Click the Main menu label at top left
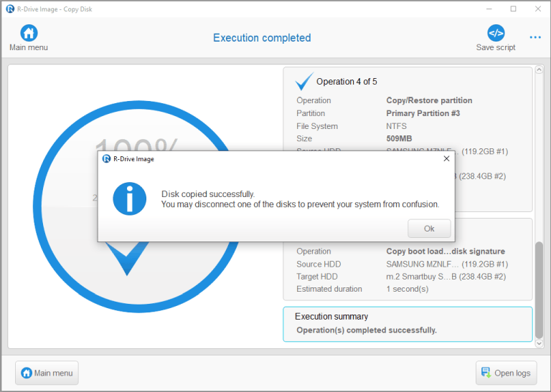551x392 pixels. [29, 48]
